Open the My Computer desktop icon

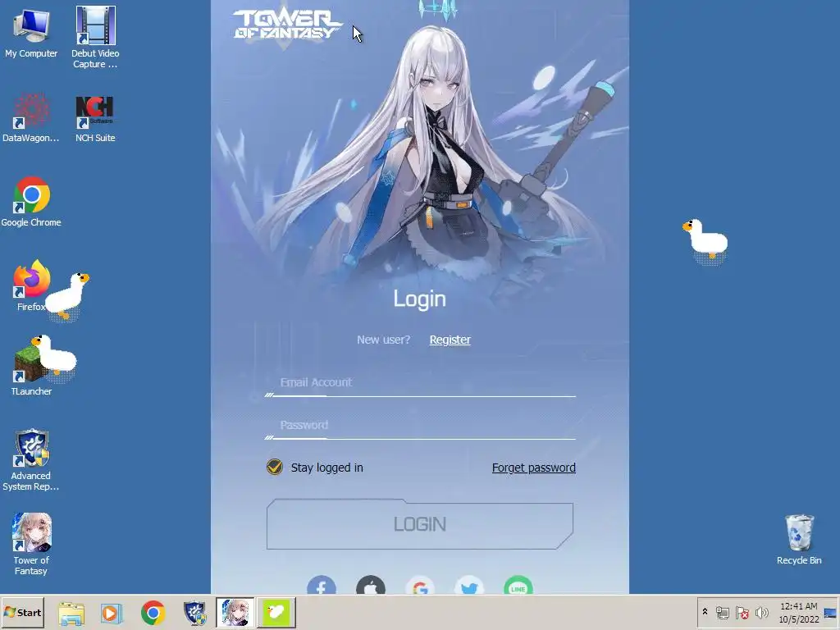pyautogui.click(x=31, y=34)
